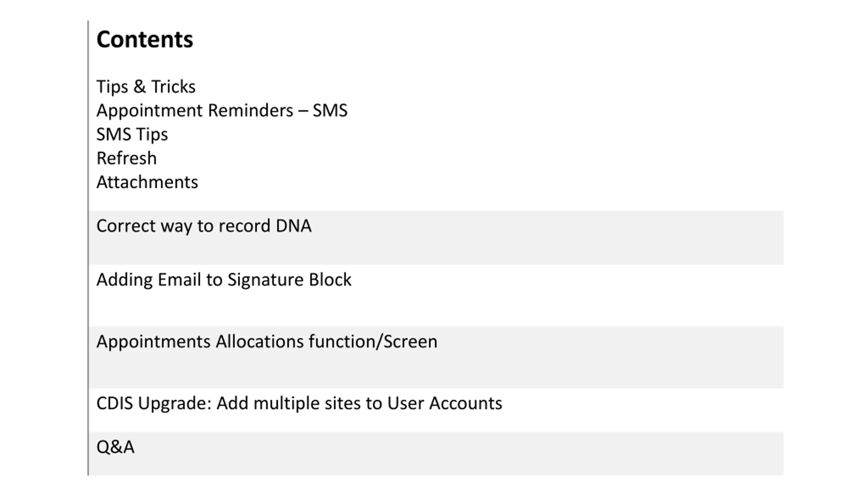Select Appointment Reminders – SMS entry

coord(222,110)
